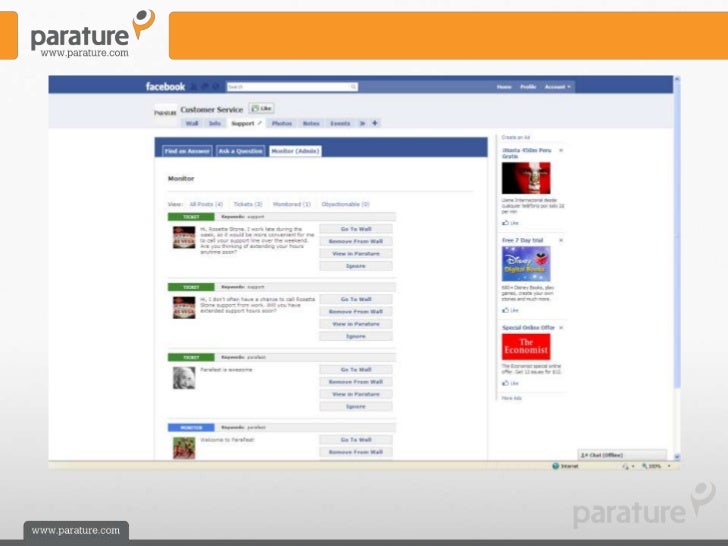This screenshot has height=546, width=728.
Task: Open the notifications globe icon in header
Action: tap(215, 86)
